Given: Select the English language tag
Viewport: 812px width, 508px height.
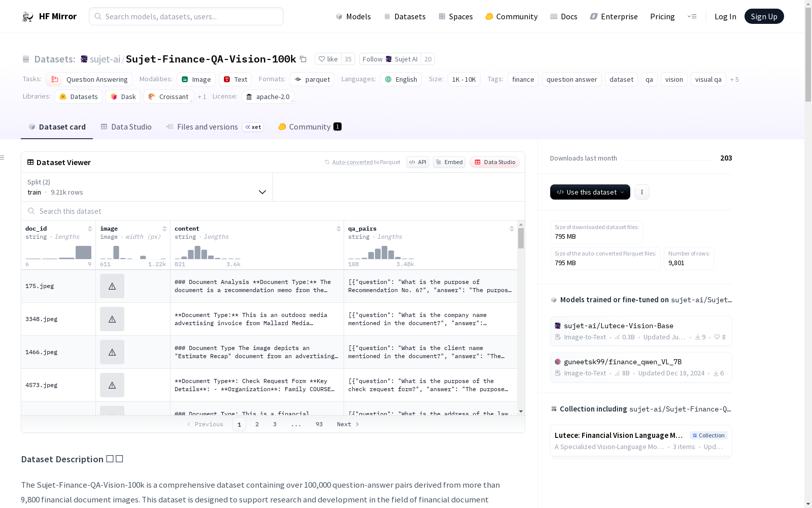Looking at the screenshot, I should point(401,79).
